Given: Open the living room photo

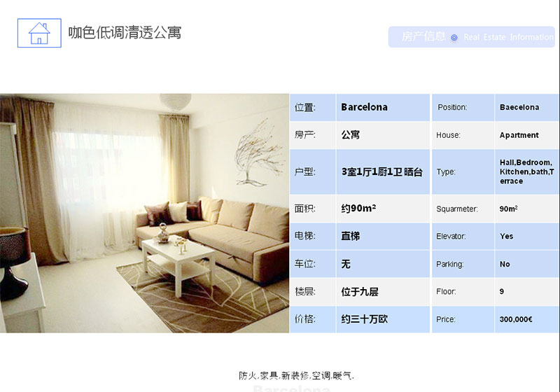Looking at the screenshot, I should click(145, 213).
